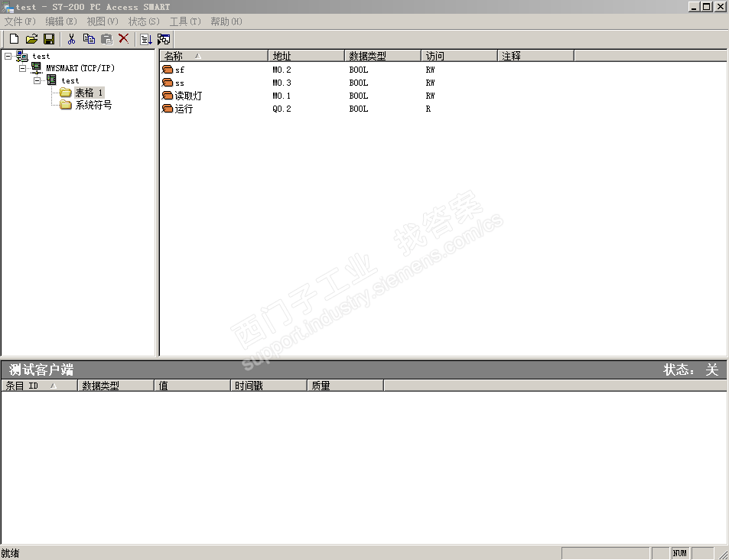Image resolution: width=729 pixels, height=560 pixels.
Task: Open the 文件(F) menu
Action: pos(20,21)
